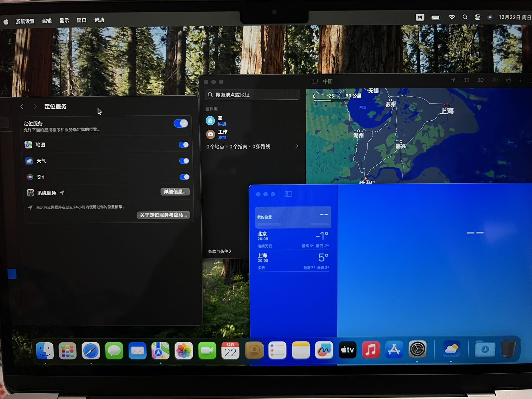Screen dimensions: 532x399
Task: Turn off main Location Services switch
Action: [x=181, y=124]
